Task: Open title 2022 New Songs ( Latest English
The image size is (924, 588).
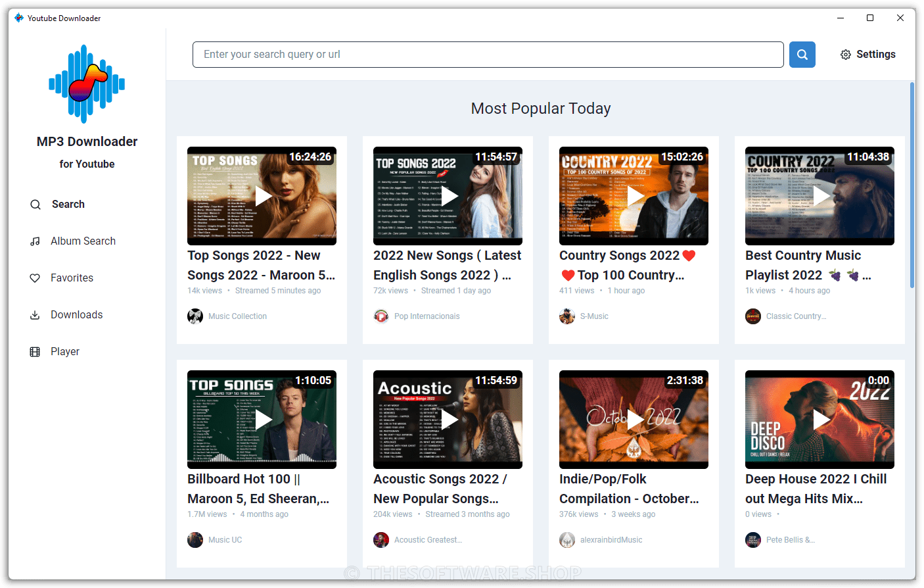Action: pos(448,265)
